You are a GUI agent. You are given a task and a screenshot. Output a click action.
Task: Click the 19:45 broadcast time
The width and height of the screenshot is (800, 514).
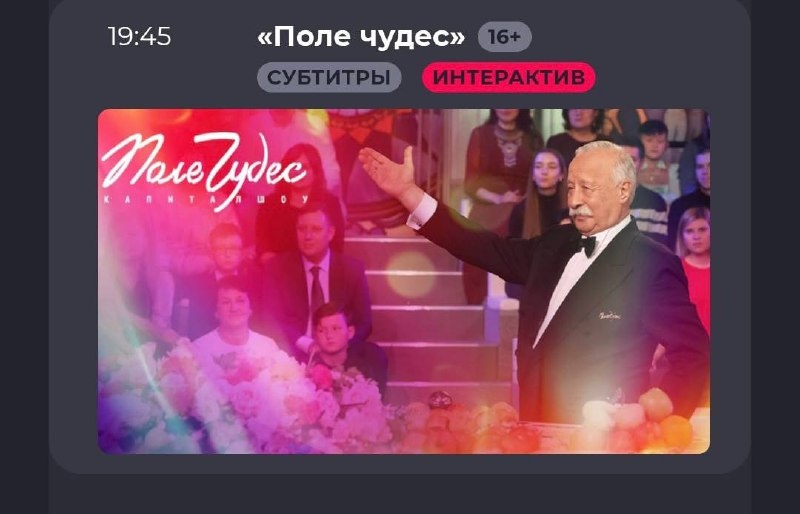tap(139, 37)
